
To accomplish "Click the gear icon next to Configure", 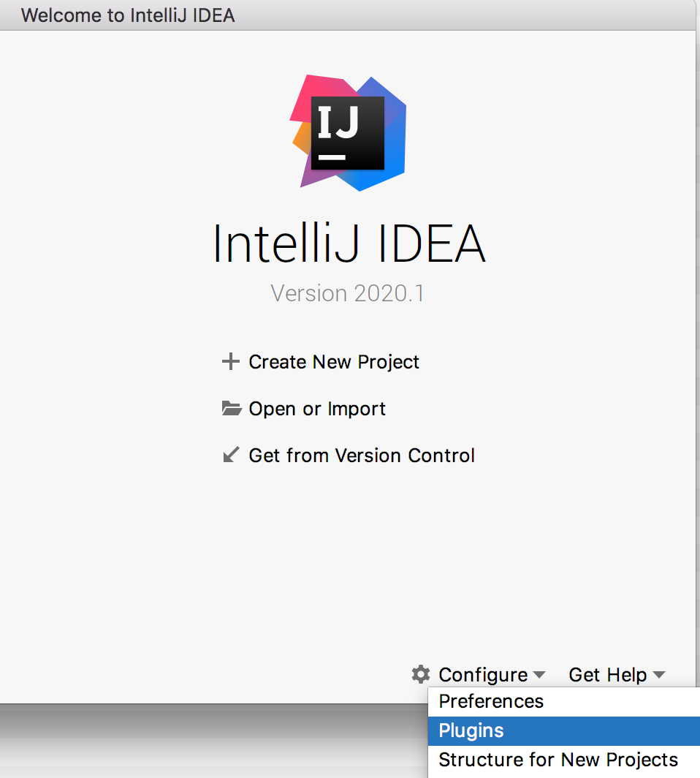I will coord(420,674).
